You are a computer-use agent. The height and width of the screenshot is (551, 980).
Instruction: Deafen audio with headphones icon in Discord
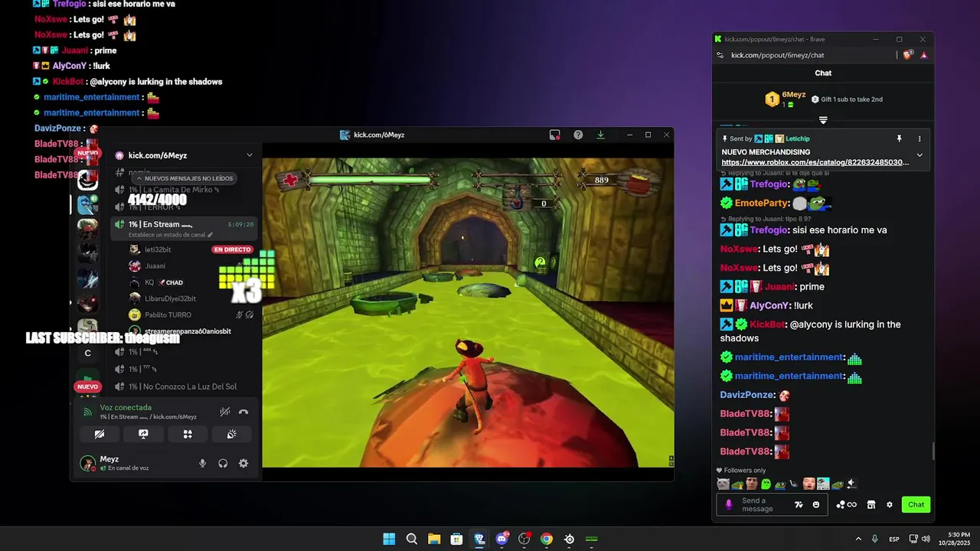click(223, 463)
